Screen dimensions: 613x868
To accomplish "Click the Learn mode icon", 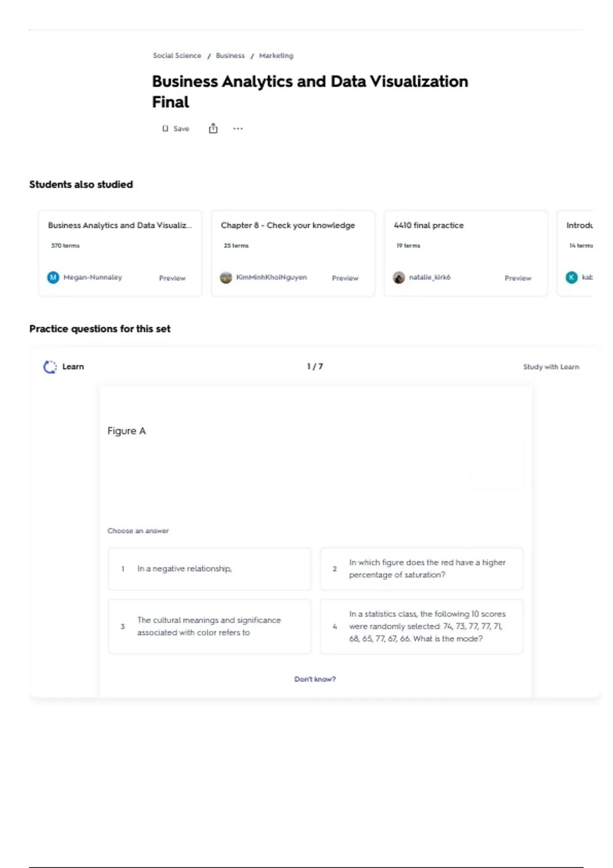I will click(x=50, y=367).
